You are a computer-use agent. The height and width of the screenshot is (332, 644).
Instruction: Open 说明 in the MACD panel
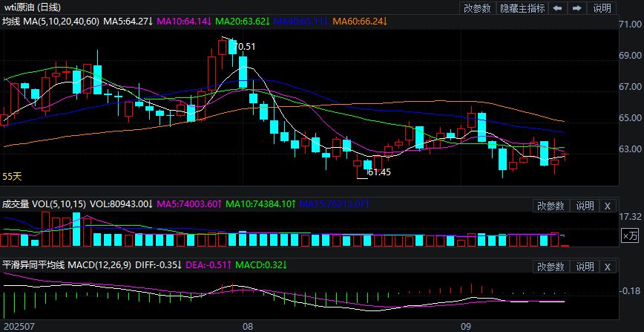[585, 267]
